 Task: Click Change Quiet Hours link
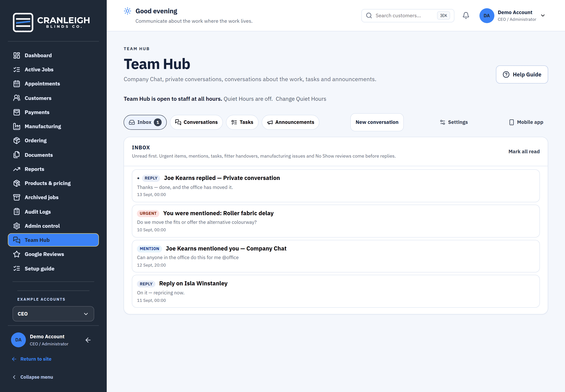(301, 99)
